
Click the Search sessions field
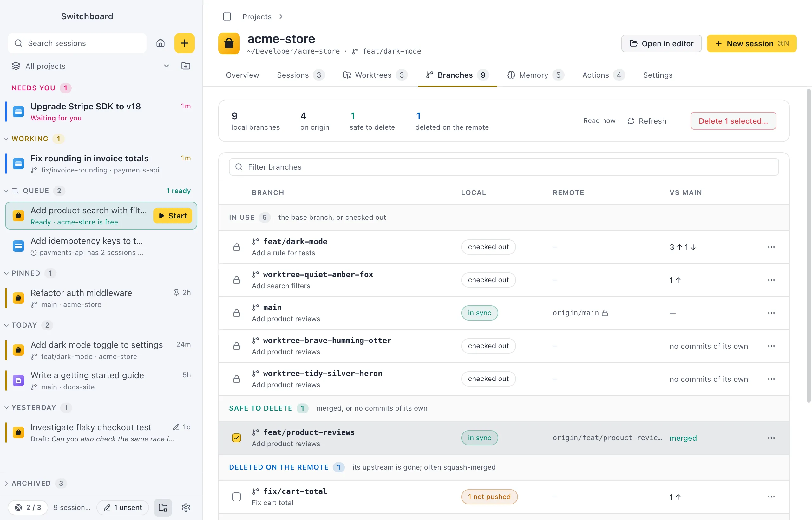pyautogui.click(x=77, y=43)
